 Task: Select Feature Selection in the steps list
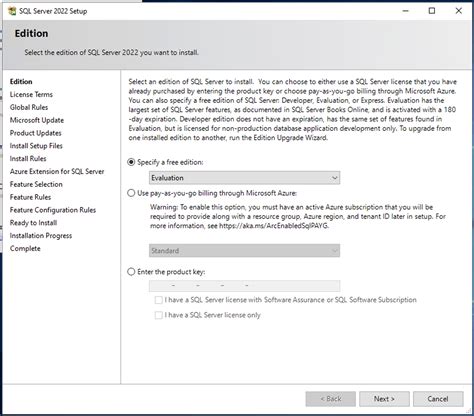(x=36, y=184)
